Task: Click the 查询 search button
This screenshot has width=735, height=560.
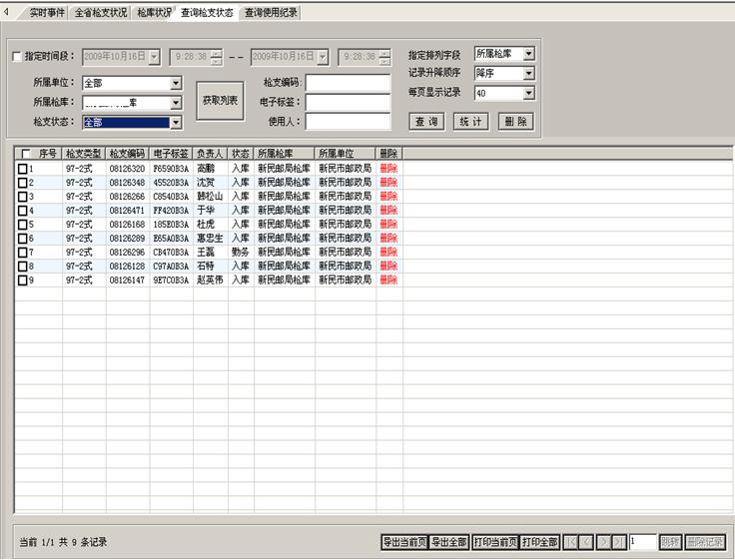Action: pyautogui.click(x=426, y=121)
